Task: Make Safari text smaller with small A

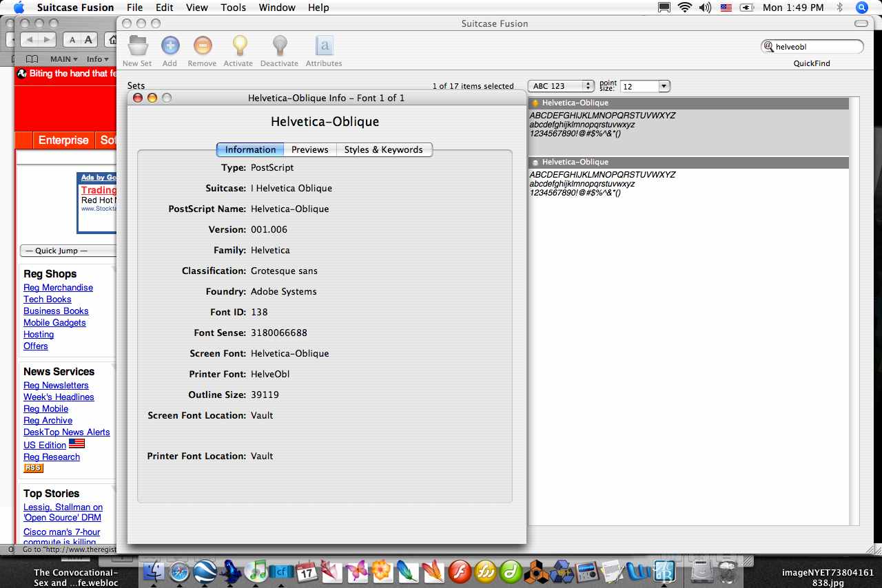Action: [72, 40]
